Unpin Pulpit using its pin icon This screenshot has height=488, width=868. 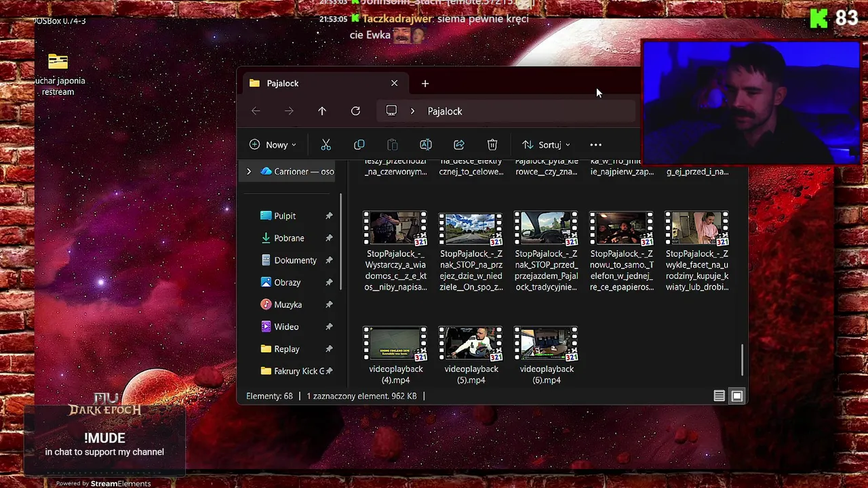[x=329, y=216]
